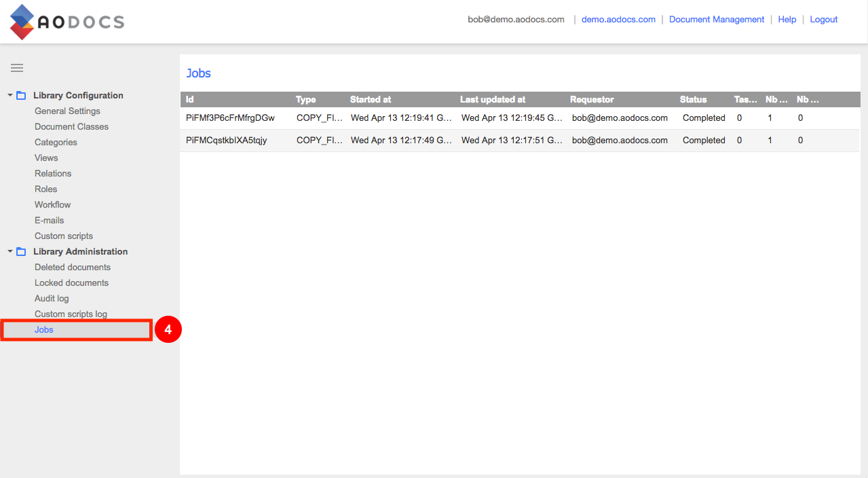Click last updated time Wed Apr 13 12:17:51
The width and height of the screenshot is (868, 478).
tap(512, 141)
